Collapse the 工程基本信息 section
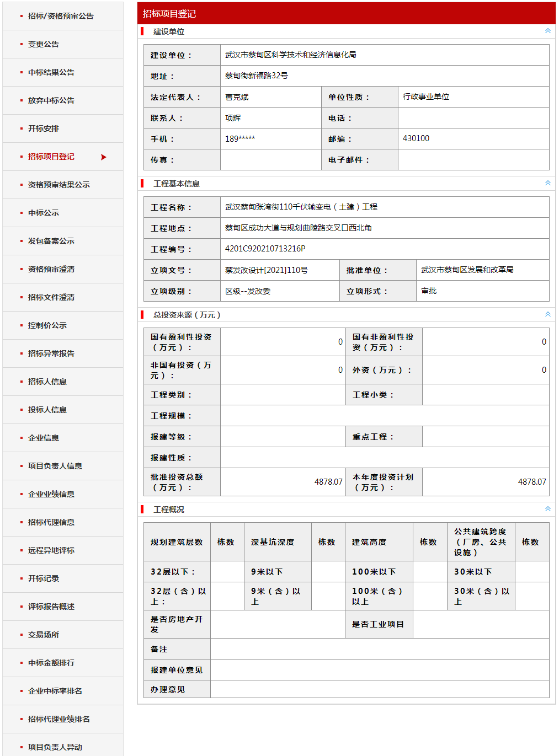The height and width of the screenshot is (756, 559). (x=547, y=183)
